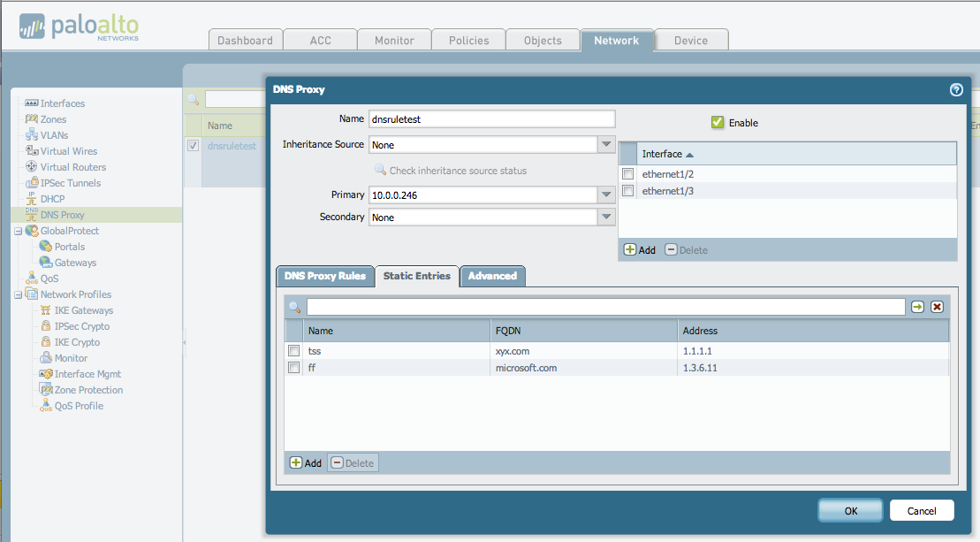Select the checkbox for static entry ff

pyautogui.click(x=294, y=368)
